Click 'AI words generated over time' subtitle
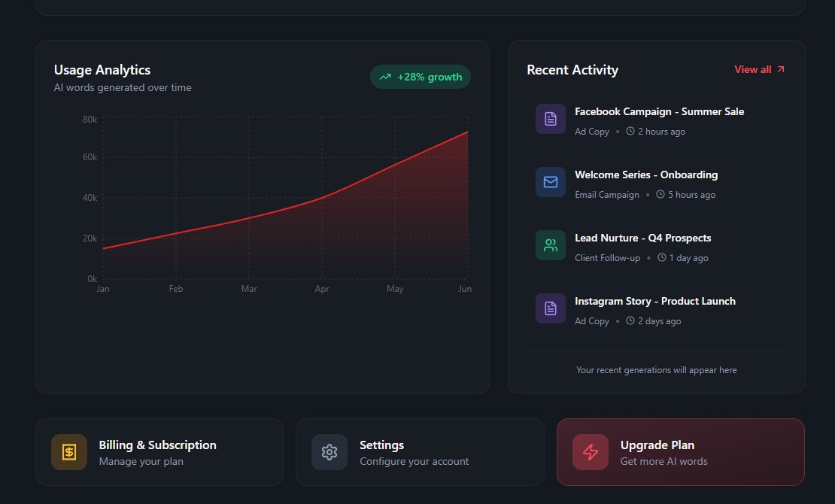The width and height of the screenshot is (835, 504). pos(123,87)
